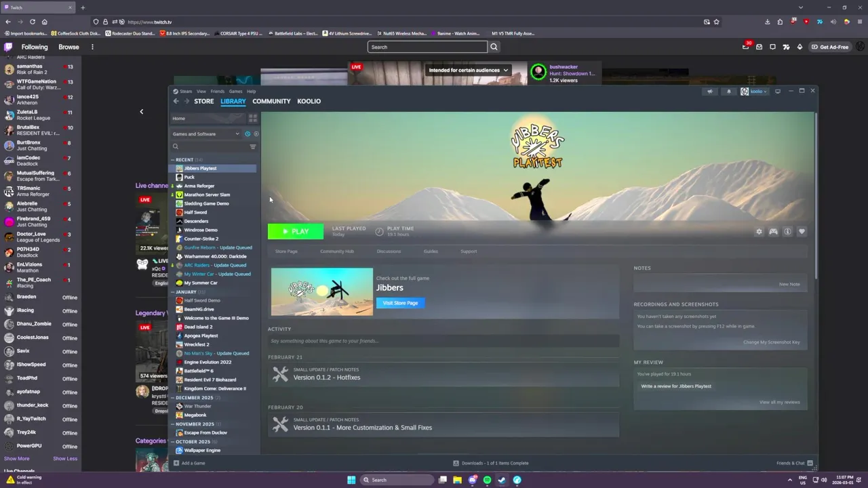Bookmark page with Firefox star icon
The width and height of the screenshot is (868, 488).
point(716,22)
